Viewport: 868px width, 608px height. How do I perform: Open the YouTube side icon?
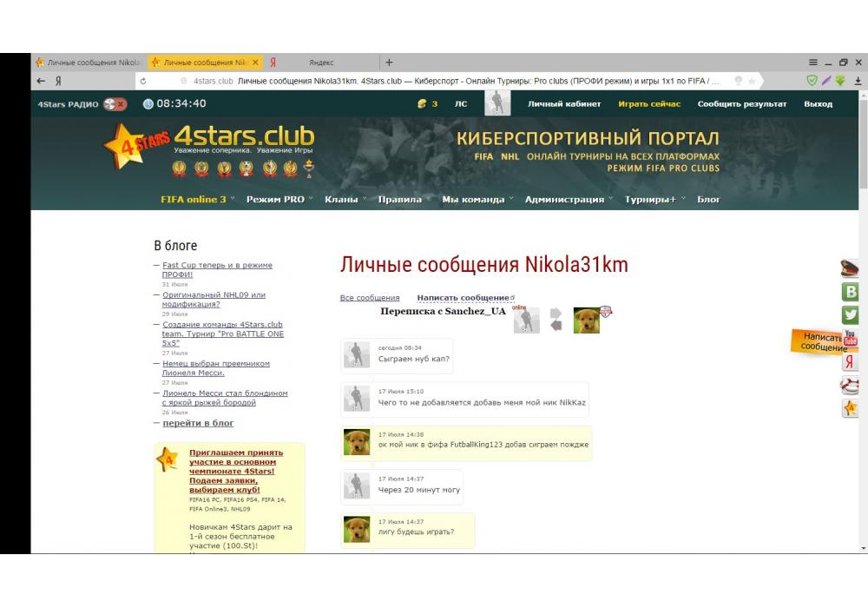point(851,339)
